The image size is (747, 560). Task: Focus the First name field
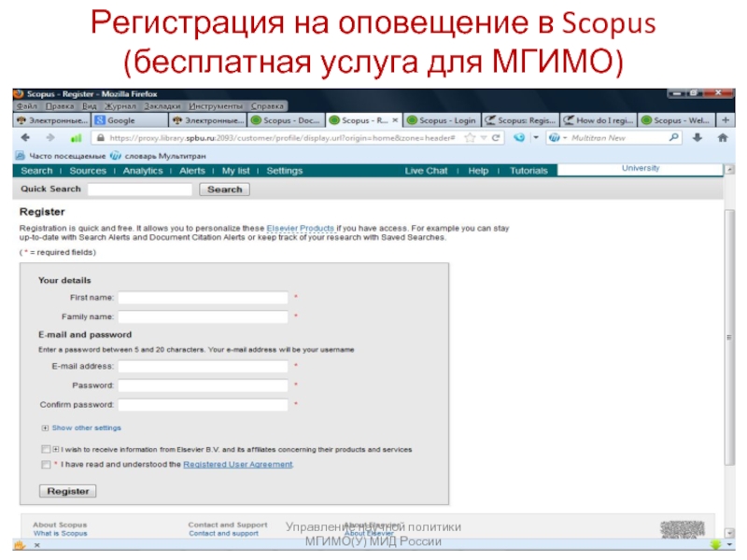(x=203, y=298)
